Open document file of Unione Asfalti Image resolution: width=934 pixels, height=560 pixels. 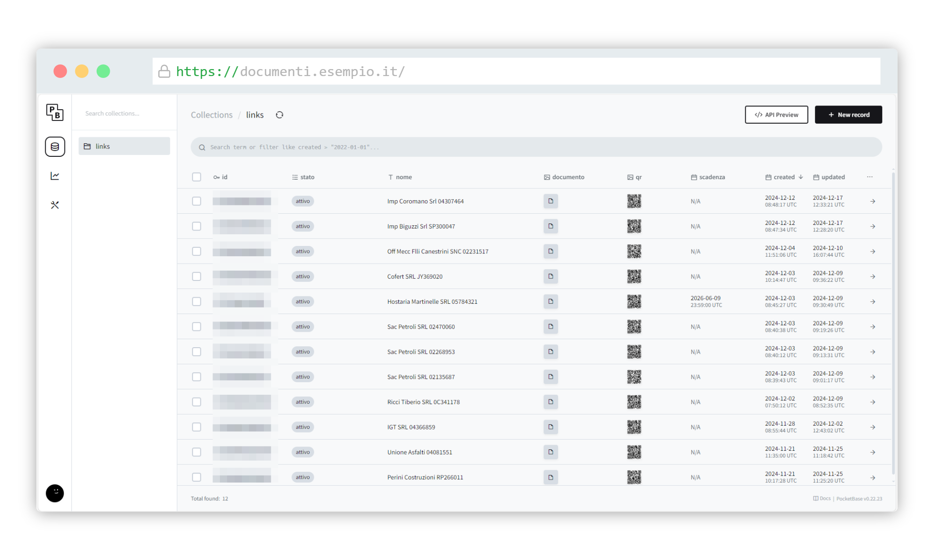click(x=551, y=452)
